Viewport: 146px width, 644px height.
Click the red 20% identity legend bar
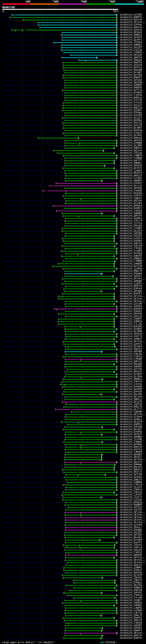(x=16, y=4)
